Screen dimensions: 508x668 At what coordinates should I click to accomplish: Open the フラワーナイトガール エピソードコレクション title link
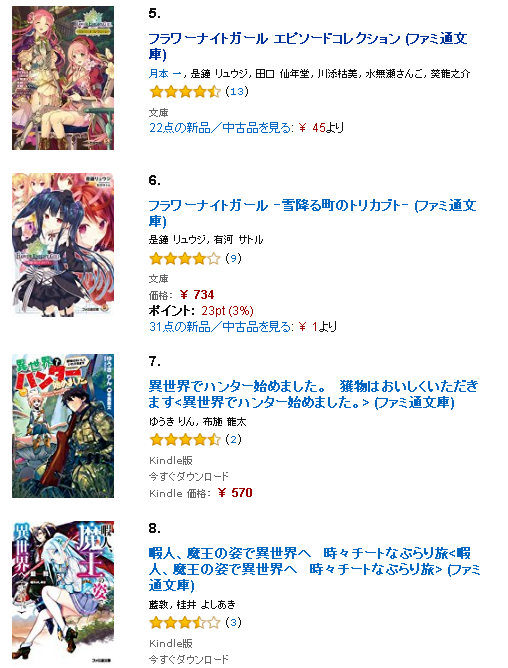click(308, 46)
